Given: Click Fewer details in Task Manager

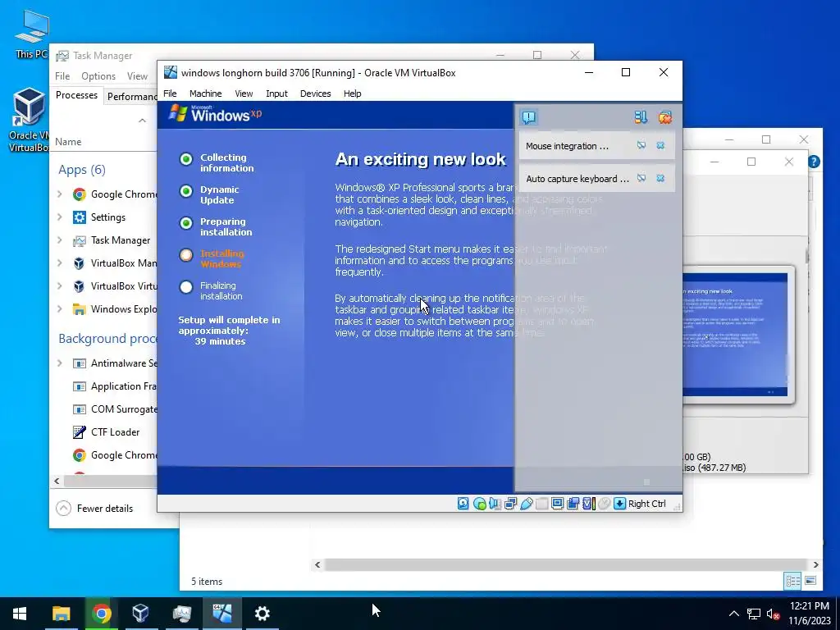Looking at the screenshot, I should [94, 509].
